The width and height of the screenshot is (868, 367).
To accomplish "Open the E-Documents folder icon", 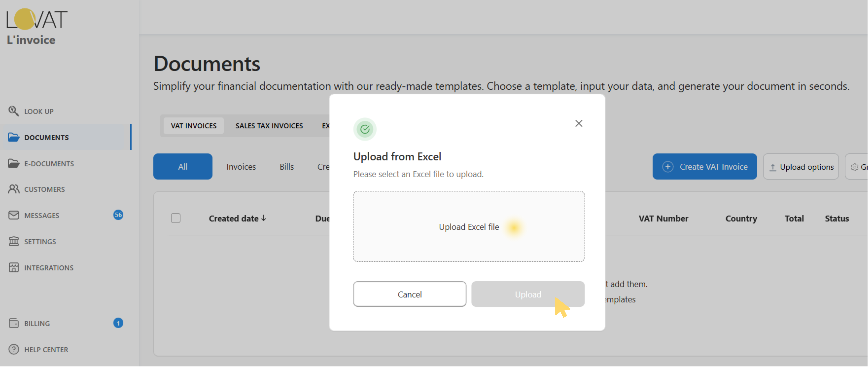I will (x=14, y=163).
